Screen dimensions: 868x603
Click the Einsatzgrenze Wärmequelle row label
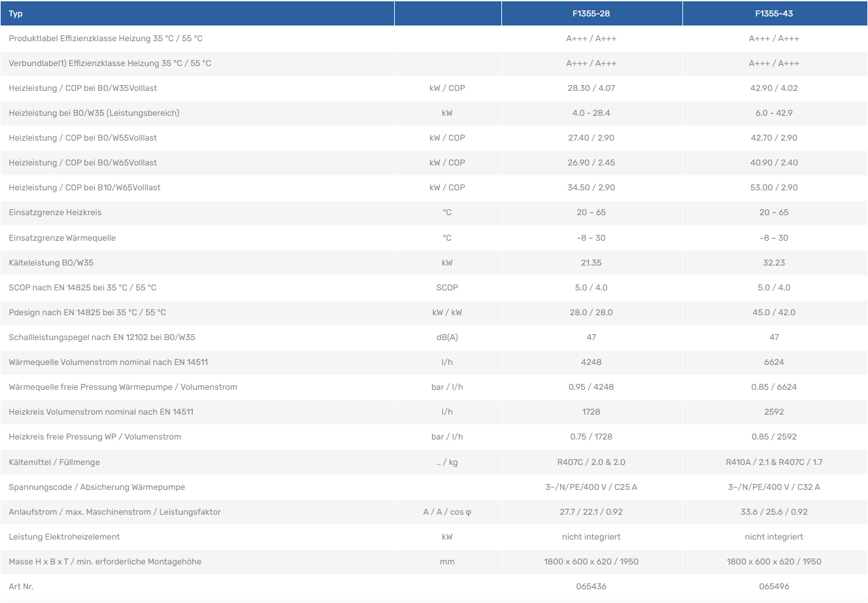pyautogui.click(x=62, y=238)
